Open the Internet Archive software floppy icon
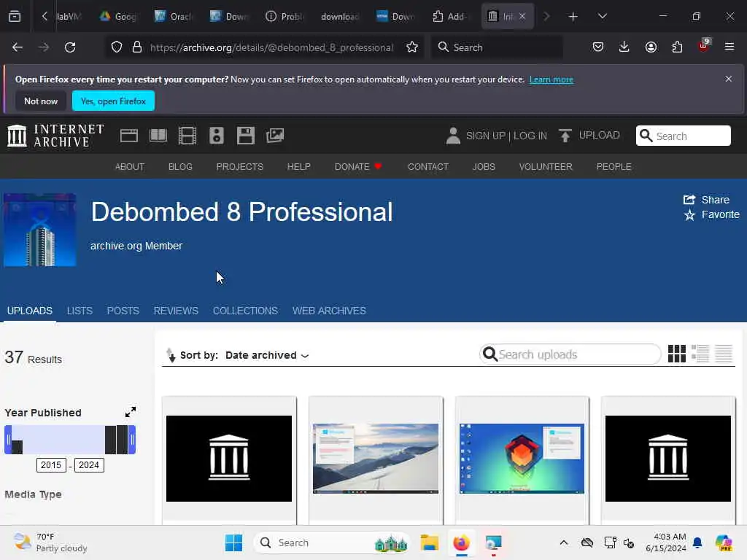 click(245, 136)
